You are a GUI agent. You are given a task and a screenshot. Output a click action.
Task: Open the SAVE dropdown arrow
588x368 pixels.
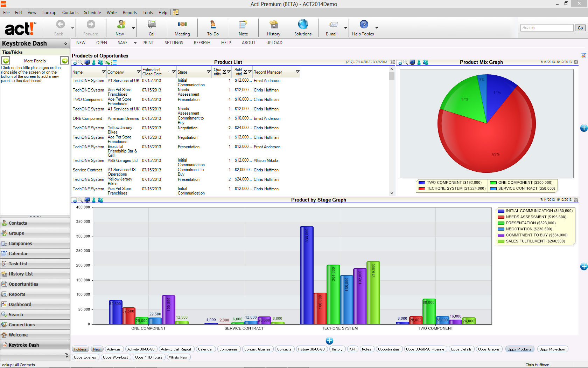point(135,43)
